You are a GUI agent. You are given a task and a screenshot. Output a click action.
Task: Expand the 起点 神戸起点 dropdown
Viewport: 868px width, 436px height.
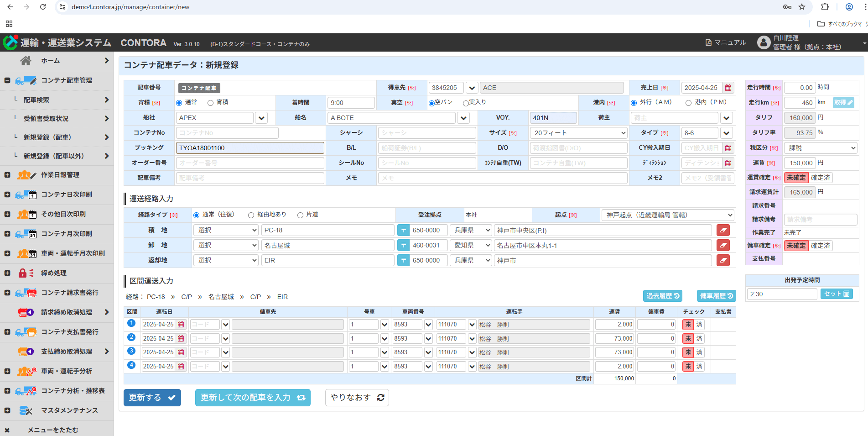668,215
